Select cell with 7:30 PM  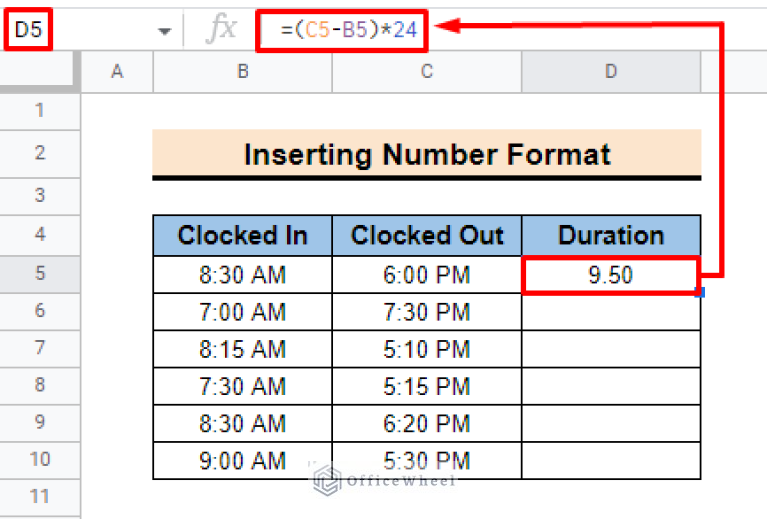click(427, 312)
